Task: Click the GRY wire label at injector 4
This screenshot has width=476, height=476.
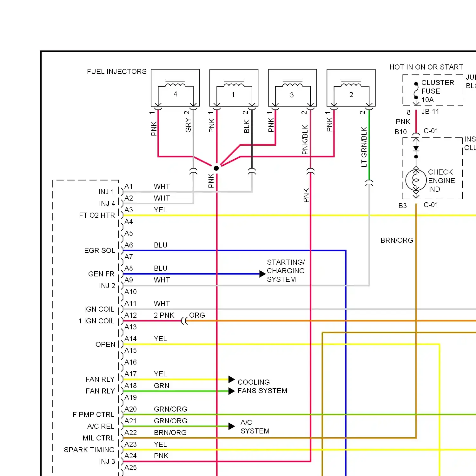Action: pyautogui.click(x=188, y=126)
